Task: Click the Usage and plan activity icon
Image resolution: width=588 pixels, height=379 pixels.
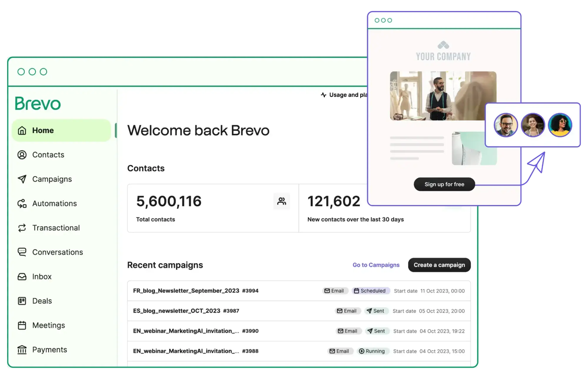Action: coord(323,95)
